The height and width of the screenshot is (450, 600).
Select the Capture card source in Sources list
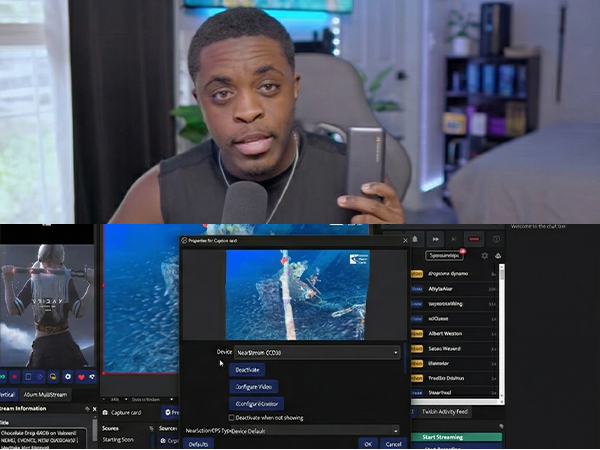169,440
